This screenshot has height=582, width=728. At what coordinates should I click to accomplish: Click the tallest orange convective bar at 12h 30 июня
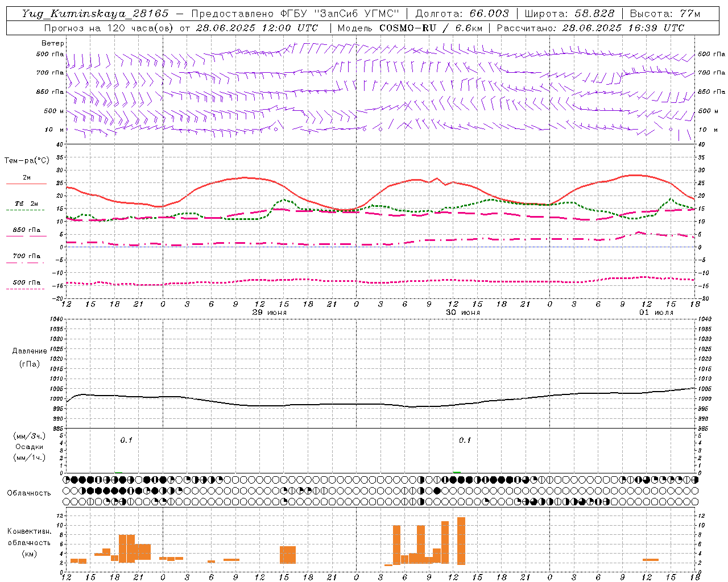pos(461,541)
